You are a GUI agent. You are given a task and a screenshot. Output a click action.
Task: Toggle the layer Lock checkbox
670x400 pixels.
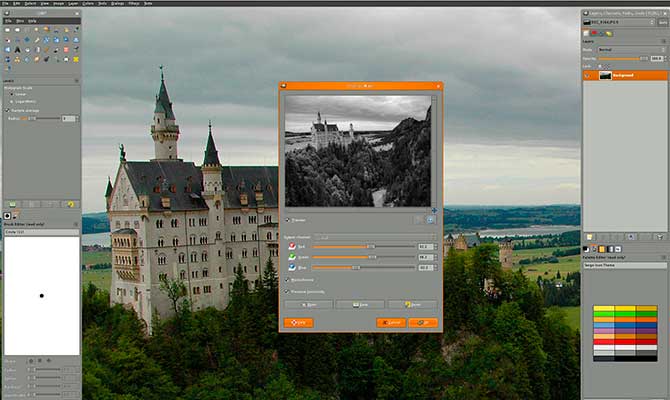point(599,66)
